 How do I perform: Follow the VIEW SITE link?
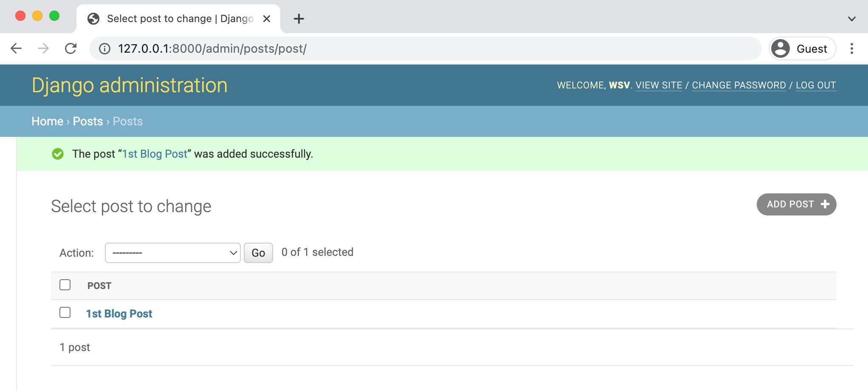[659, 85]
